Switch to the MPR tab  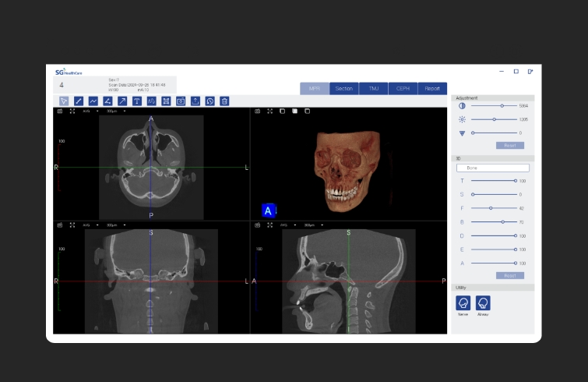coord(315,89)
